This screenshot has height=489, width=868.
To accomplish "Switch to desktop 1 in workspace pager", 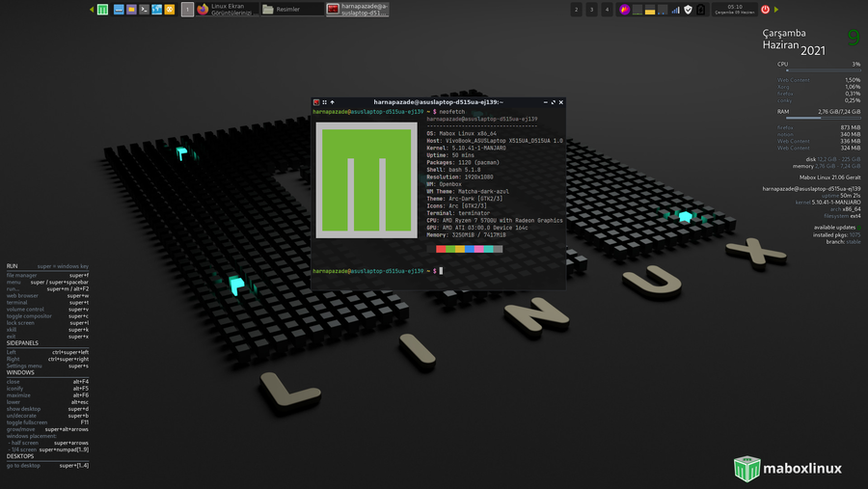I will pyautogui.click(x=187, y=10).
